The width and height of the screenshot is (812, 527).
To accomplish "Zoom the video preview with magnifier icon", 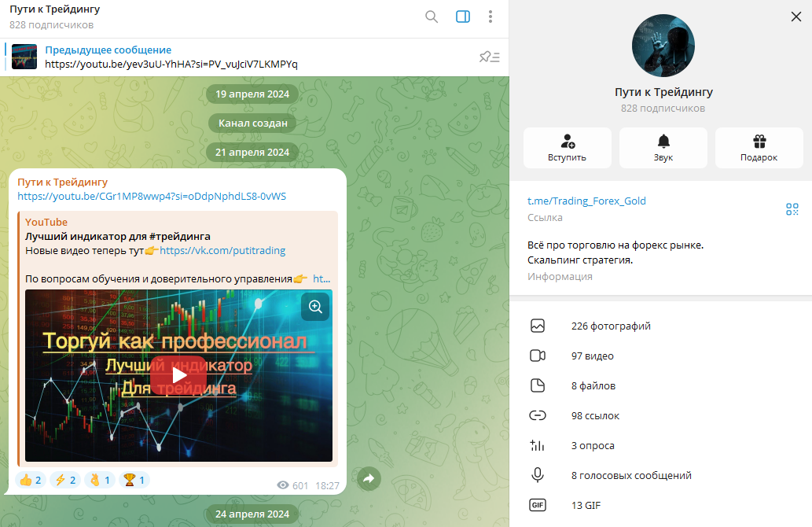I will [x=315, y=307].
